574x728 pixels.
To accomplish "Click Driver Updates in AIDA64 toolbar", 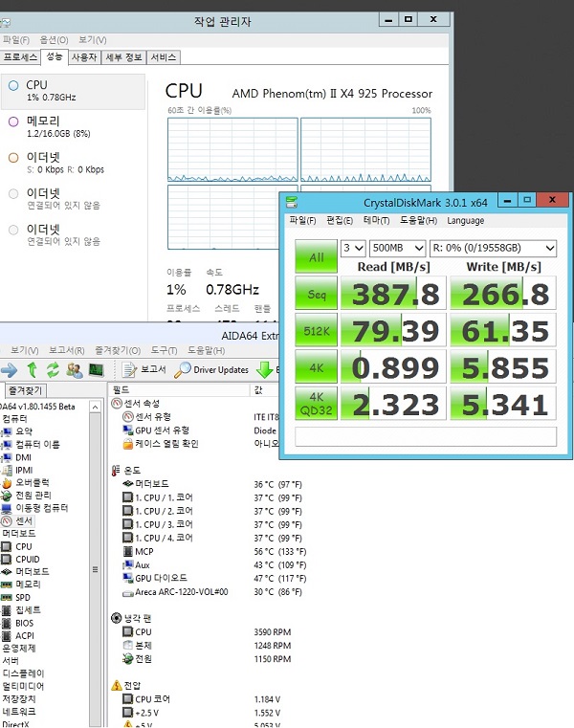I will [x=211, y=369].
